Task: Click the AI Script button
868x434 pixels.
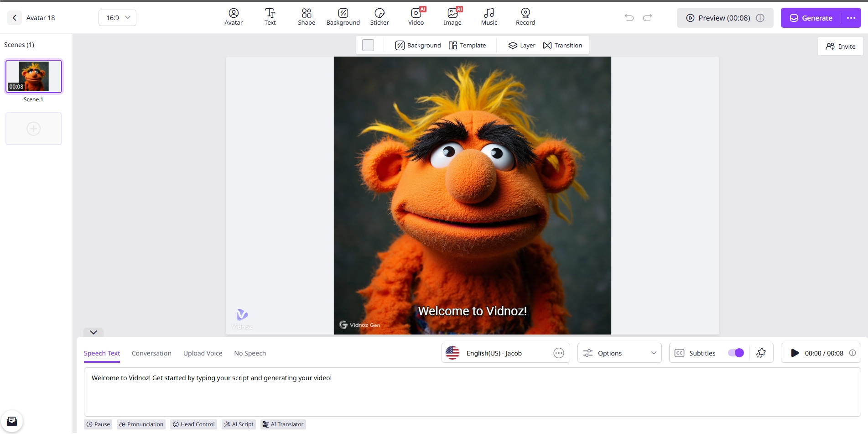Action: (x=239, y=424)
